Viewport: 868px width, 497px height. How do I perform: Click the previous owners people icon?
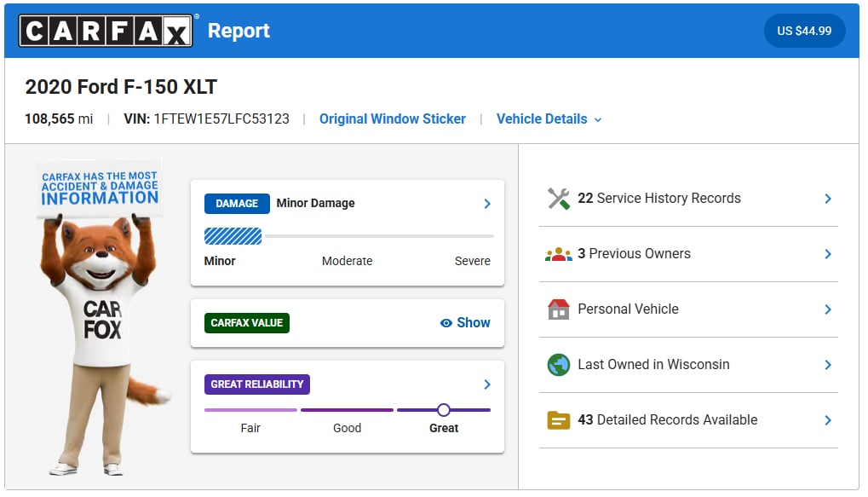(x=558, y=254)
